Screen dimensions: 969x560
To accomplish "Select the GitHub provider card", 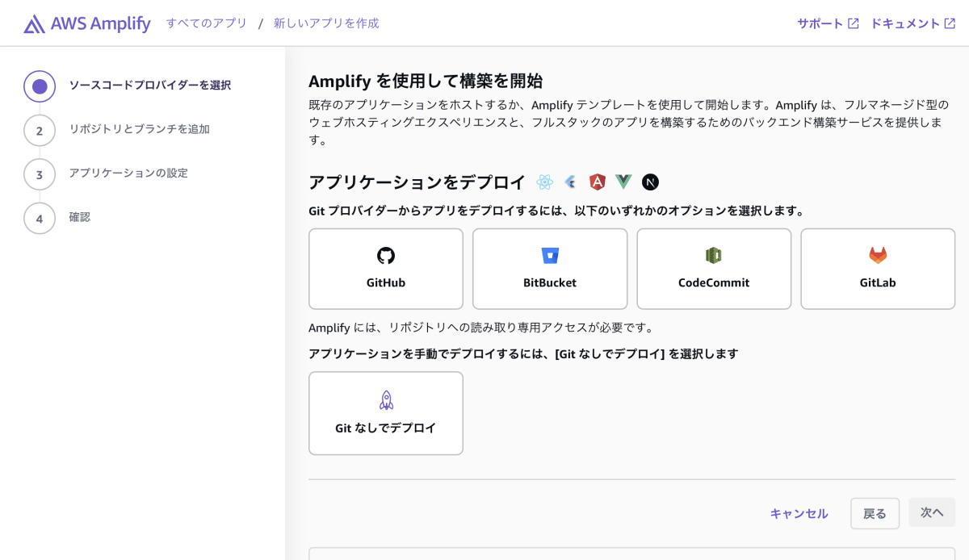I will click(385, 269).
